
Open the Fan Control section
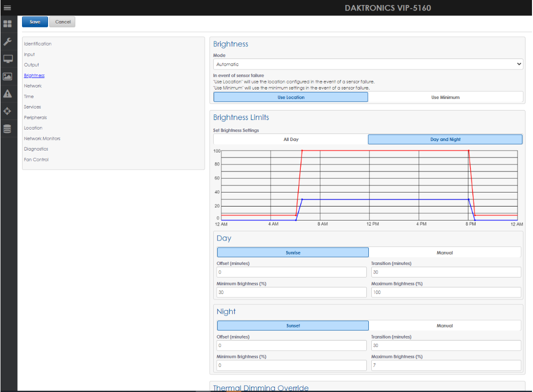pos(37,159)
